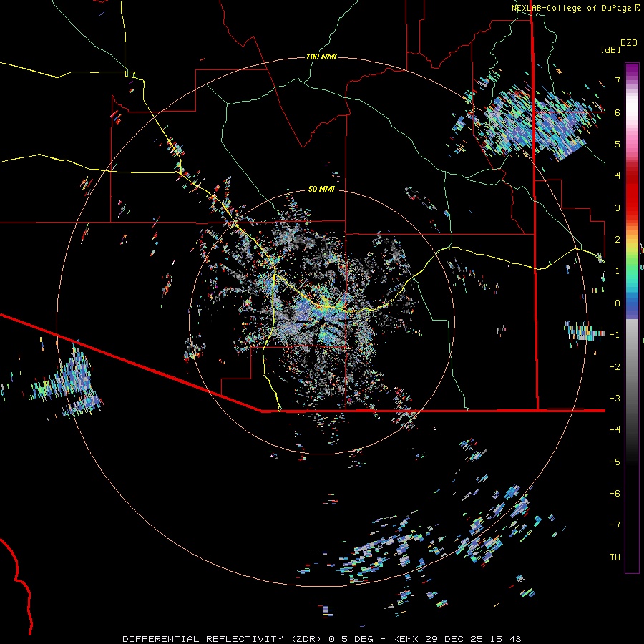Image resolution: width=644 pixels, height=644 pixels.
Task: Click the 5 dB label on color scale
Action: (618, 144)
